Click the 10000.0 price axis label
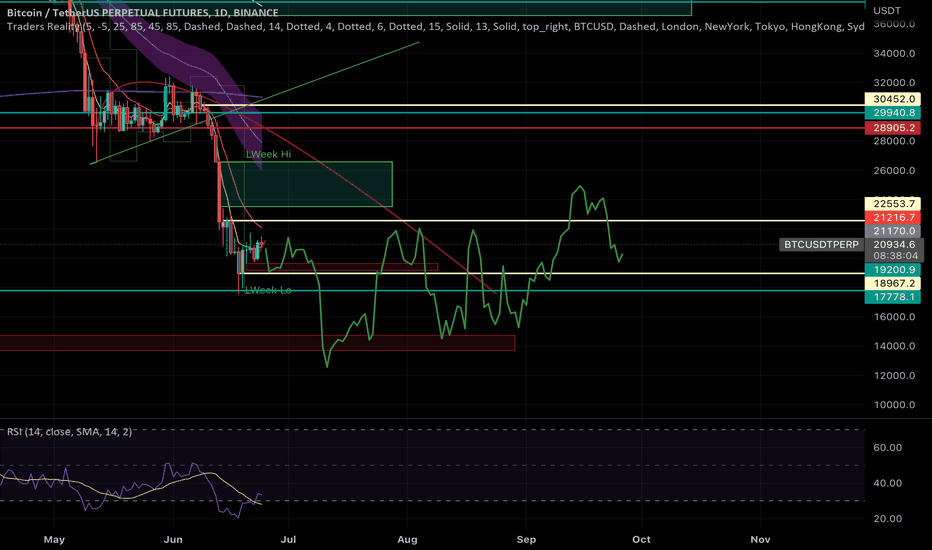932x550 pixels. click(x=893, y=405)
